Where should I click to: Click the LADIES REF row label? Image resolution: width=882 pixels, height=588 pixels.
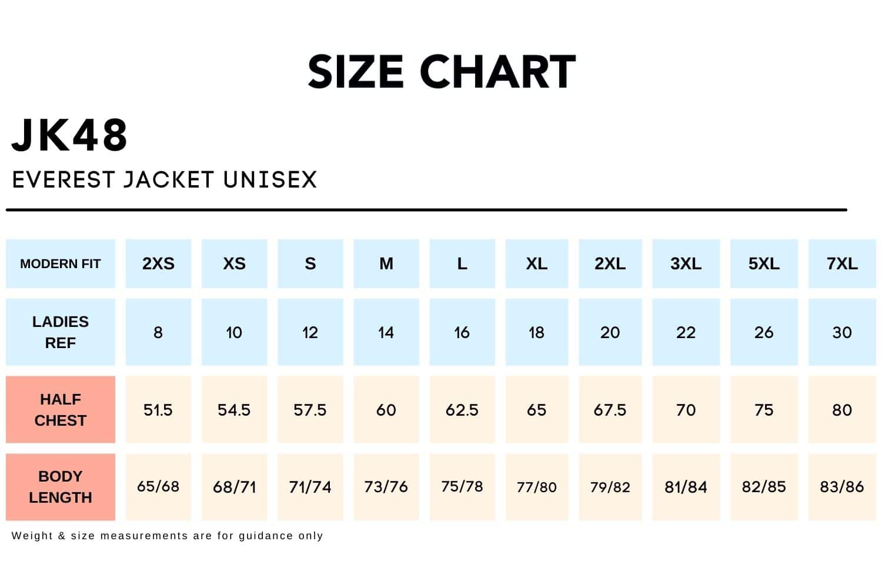[x=61, y=332]
